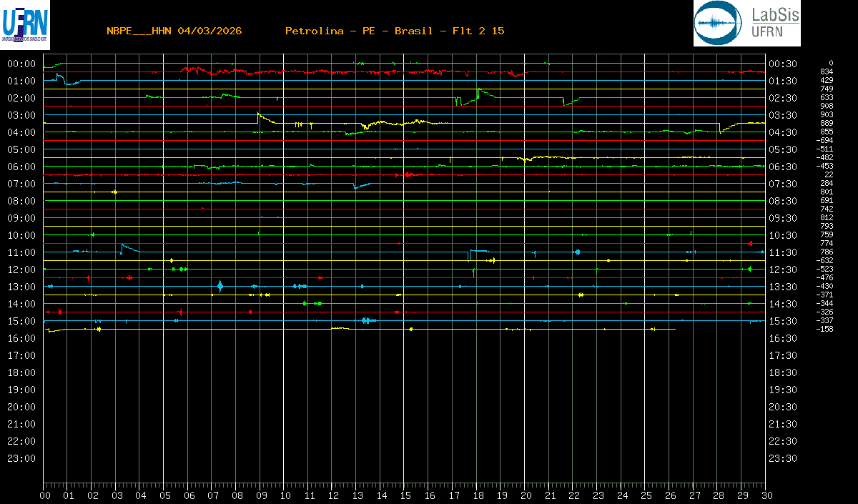Viewport: 858px width, 504px height.
Task: Click the UFRN logo in top-left corner
Action: (25, 24)
